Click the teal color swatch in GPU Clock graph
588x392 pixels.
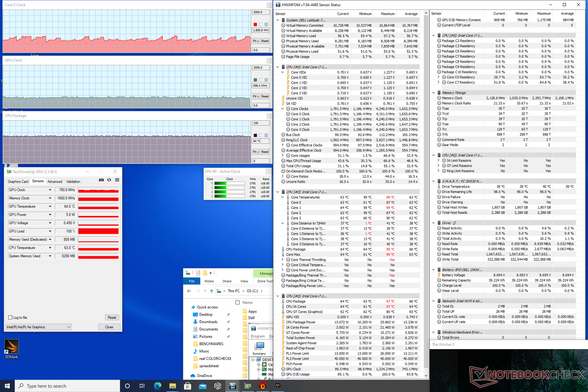pos(255,80)
